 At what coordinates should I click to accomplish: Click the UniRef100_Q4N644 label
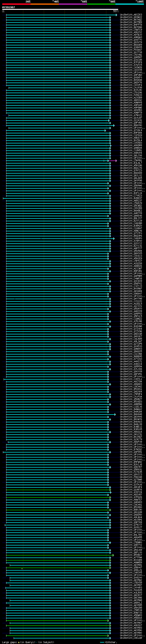(131, 148)
